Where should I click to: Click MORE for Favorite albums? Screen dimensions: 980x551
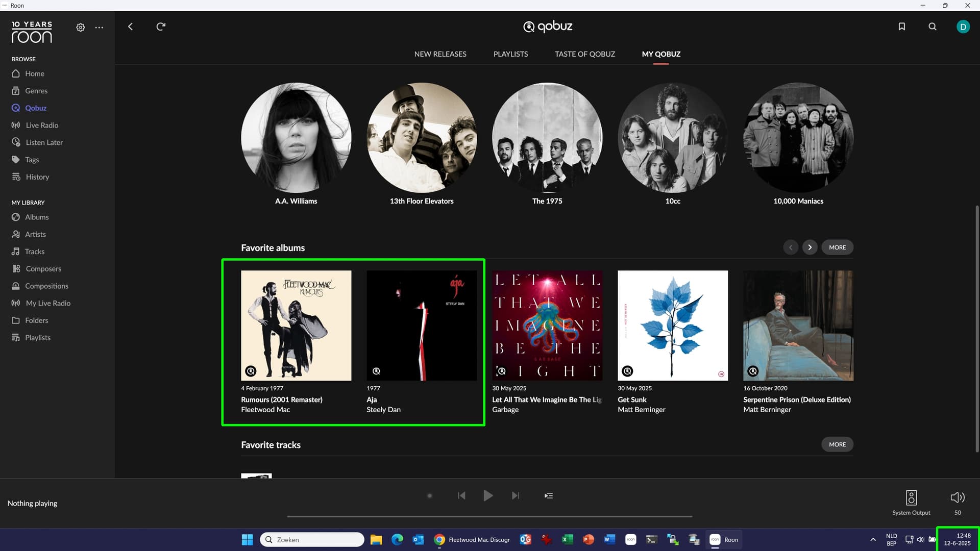pos(837,247)
